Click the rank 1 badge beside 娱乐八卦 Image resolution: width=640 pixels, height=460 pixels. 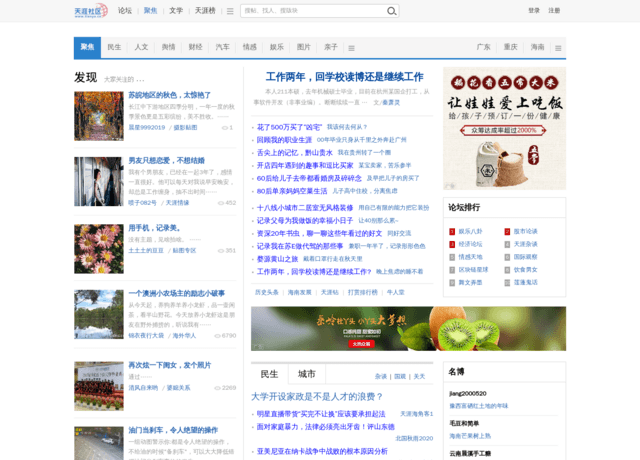pos(451,231)
